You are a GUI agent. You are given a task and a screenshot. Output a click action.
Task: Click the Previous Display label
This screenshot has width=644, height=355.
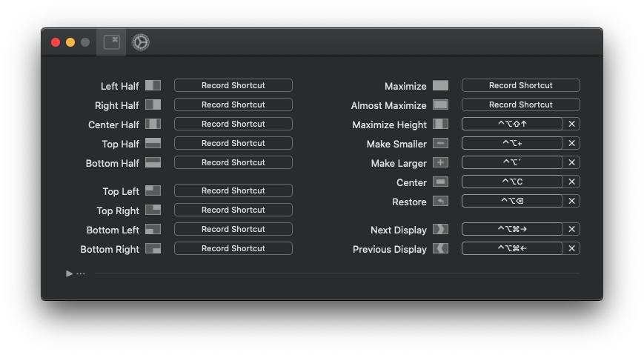click(x=390, y=250)
